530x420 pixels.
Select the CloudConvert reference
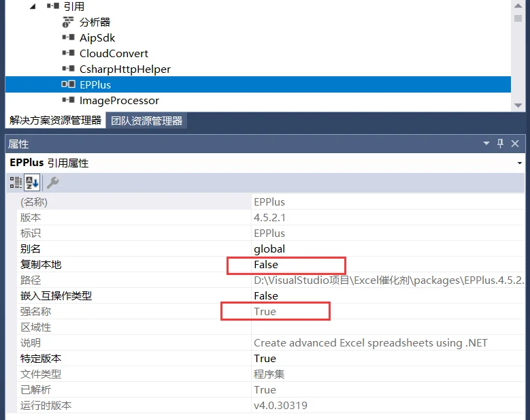[x=114, y=53]
